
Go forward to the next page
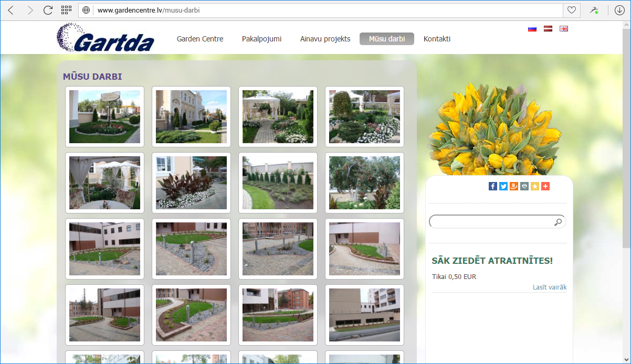pyautogui.click(x=29, y=10)
